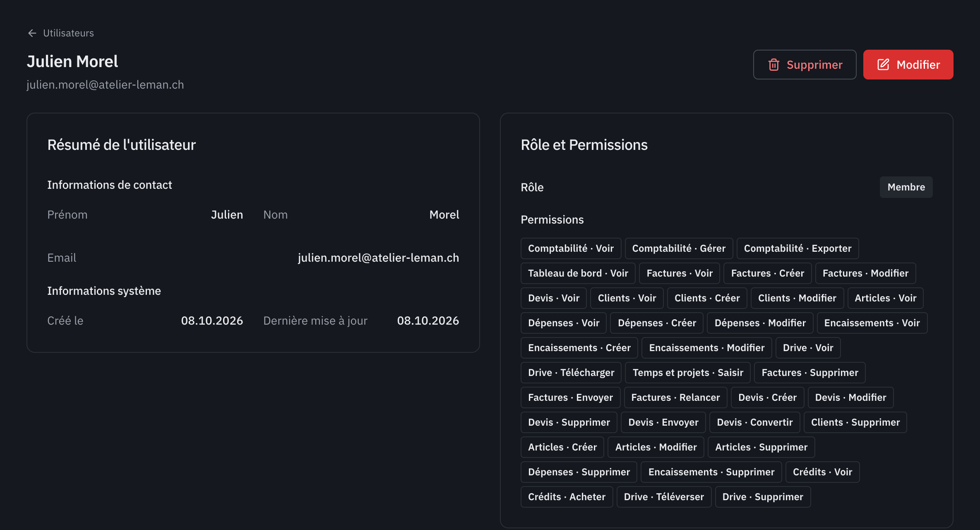This screenshot has height=530, width=980.
Task: Select the Comptabilité · Voir permission tag
Action: click(571, 248)
